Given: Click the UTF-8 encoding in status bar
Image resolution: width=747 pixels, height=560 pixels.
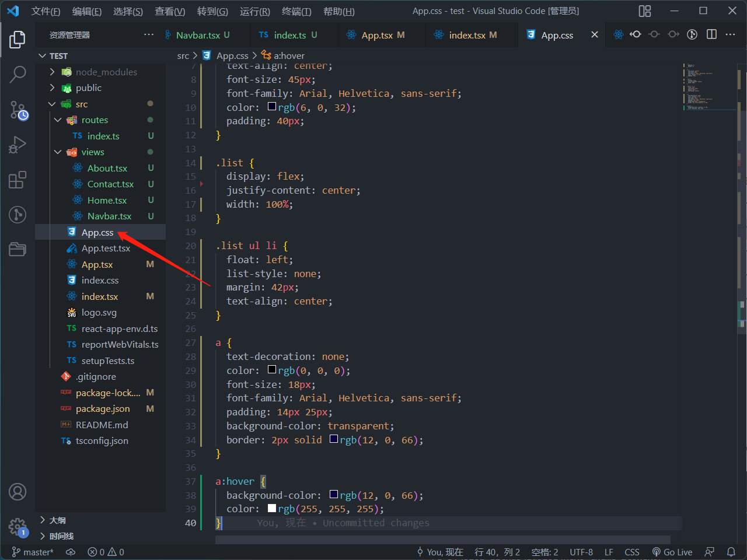Looking at the screenshot, I should pos(581,552).
